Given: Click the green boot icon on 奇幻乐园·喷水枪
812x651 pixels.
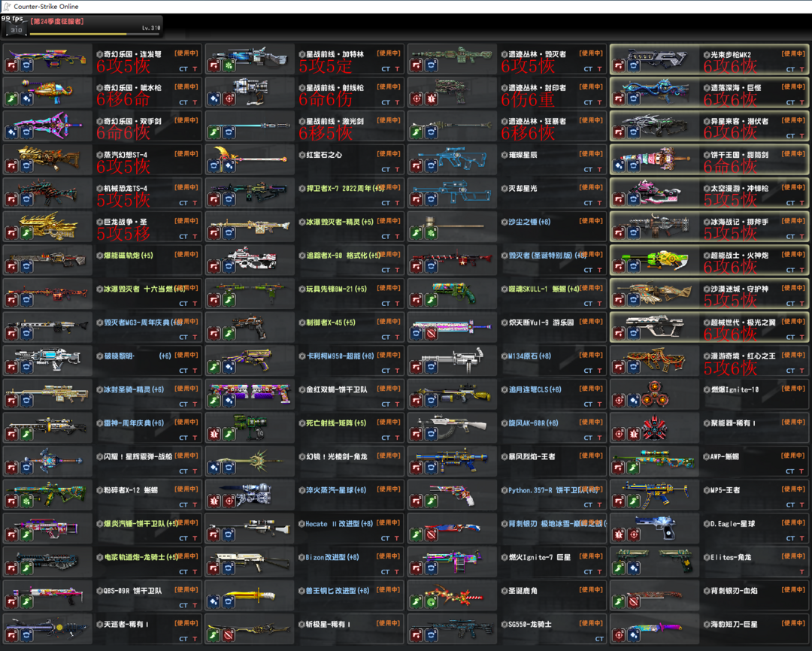Looking at the screenshot, I should tap(12, 98).
